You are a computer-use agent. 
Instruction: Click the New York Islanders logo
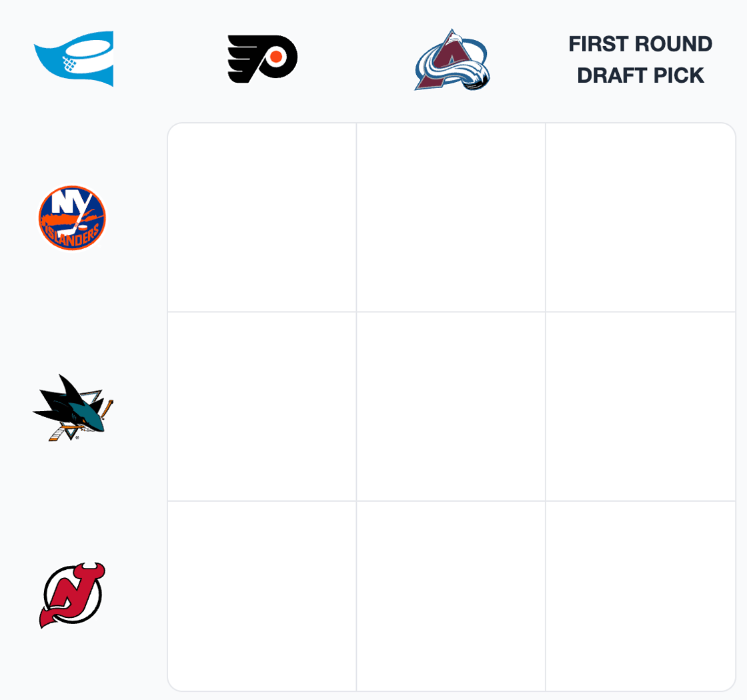pyautogui.click(x=72, y=218)
